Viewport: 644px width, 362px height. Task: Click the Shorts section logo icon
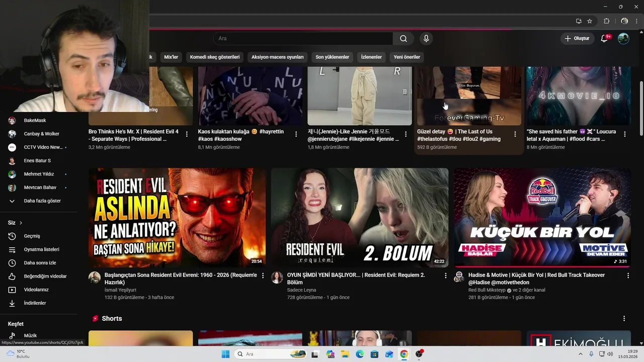pyautogui.click(x=95, y=319)
